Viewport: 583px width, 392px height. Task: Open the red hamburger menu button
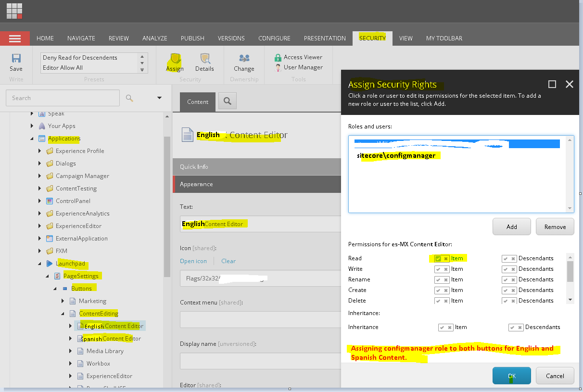pyautogui.click(x=15, y=38)
